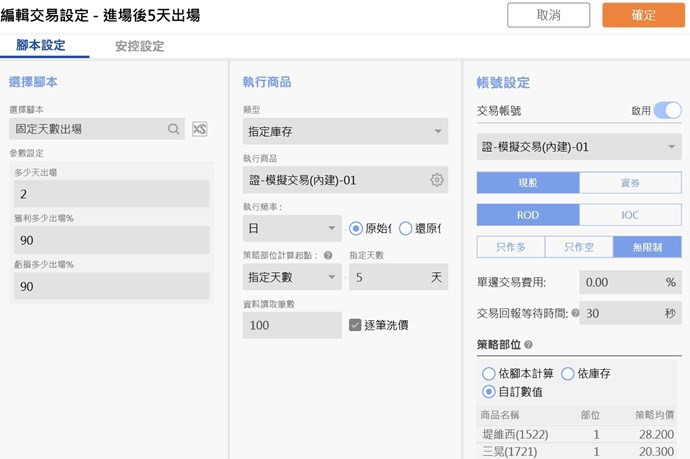Open the 執行頻率 日 dropdown
Screen dimensions: 690x459
point(291,228)
